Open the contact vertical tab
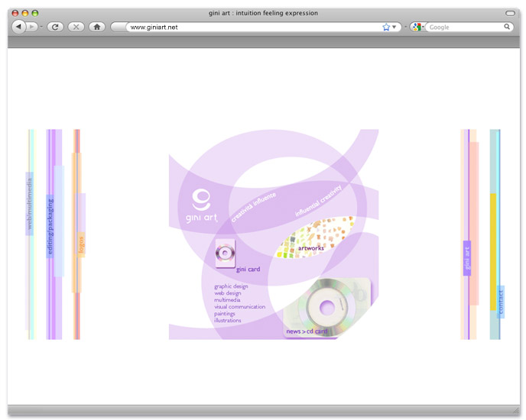Screen dimensions: 526x420 (501, 302)
